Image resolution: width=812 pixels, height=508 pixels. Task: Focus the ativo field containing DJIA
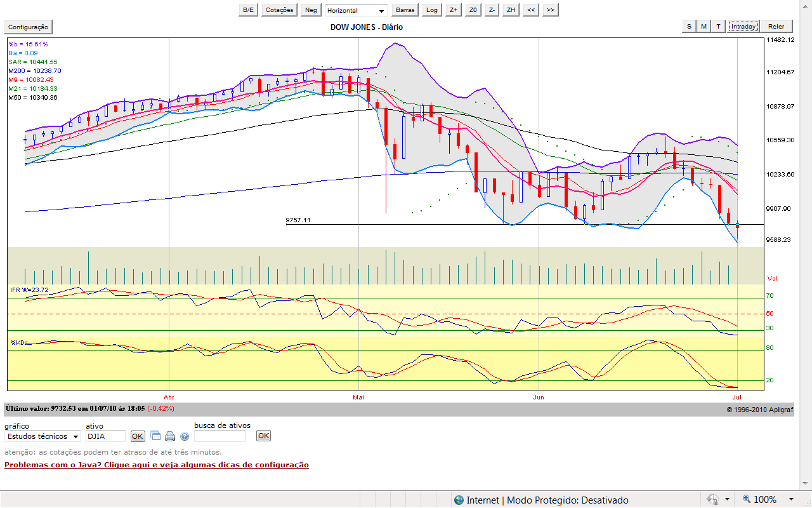[x=105, y=436]
